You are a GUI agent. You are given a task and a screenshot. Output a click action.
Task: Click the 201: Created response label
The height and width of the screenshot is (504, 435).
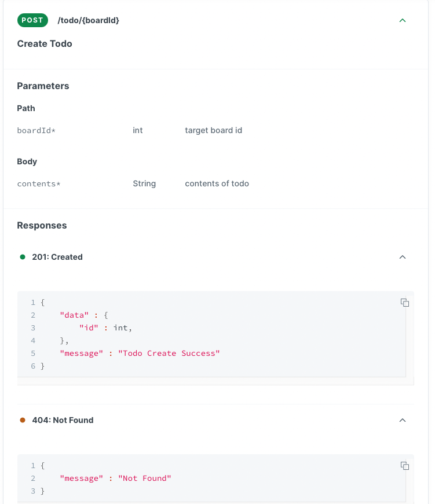57,257
